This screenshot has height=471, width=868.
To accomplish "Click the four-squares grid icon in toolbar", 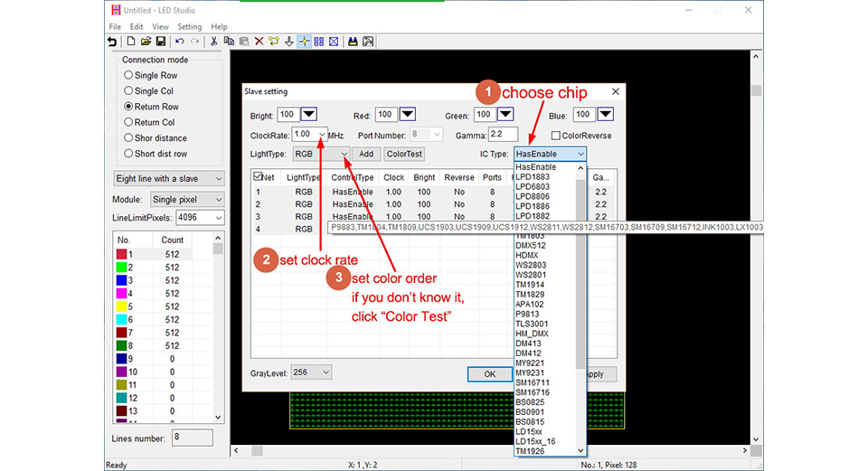I will tap(319, 42).
